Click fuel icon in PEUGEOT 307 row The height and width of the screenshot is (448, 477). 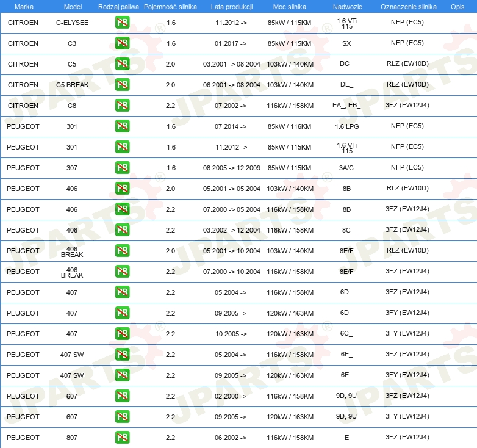122,168
